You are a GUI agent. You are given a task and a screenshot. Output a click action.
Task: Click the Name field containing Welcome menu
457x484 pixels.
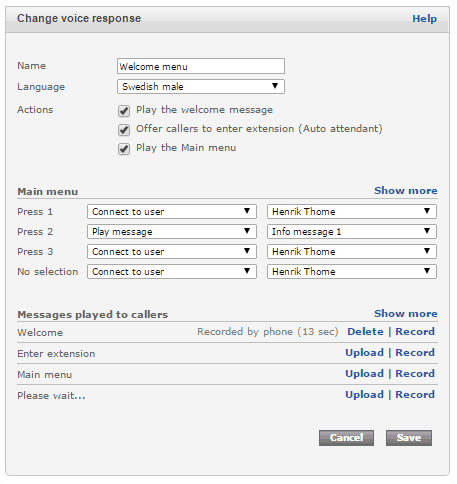[201, 66]
